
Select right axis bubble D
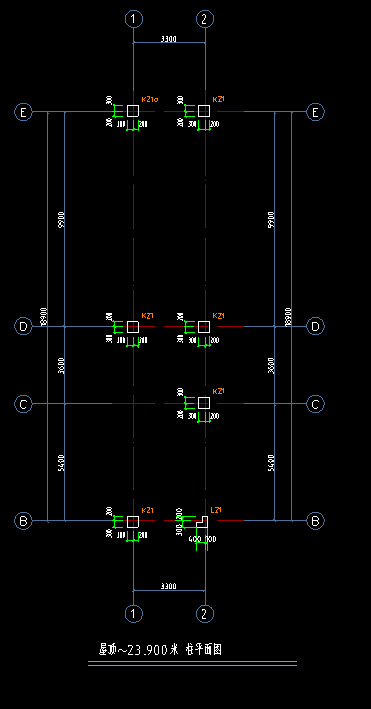(x=315, y=326)
